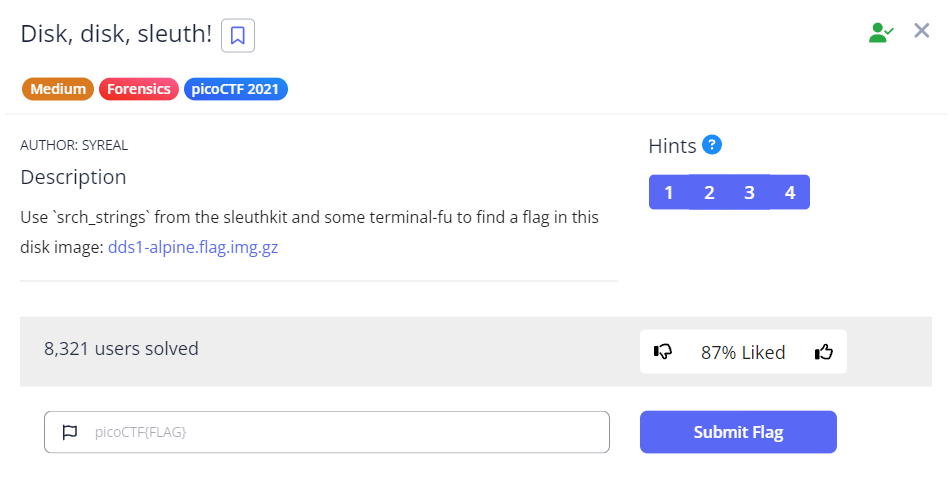949x488 pixels.
Task: Click the author name SYREAL
Action: [98, 145]
